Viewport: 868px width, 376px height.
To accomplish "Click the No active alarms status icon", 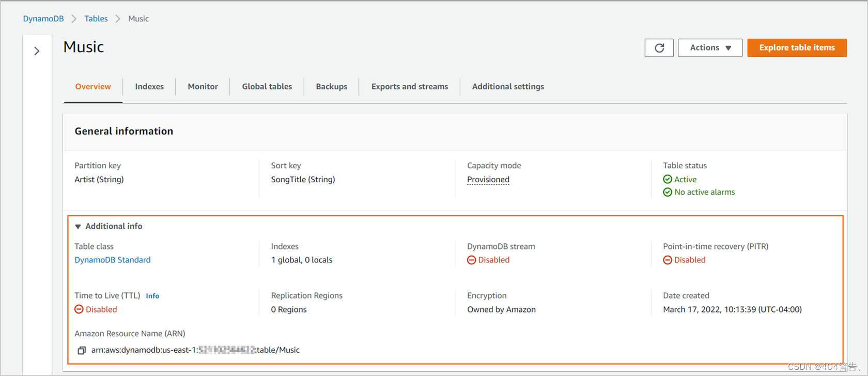I will point(668,192).
